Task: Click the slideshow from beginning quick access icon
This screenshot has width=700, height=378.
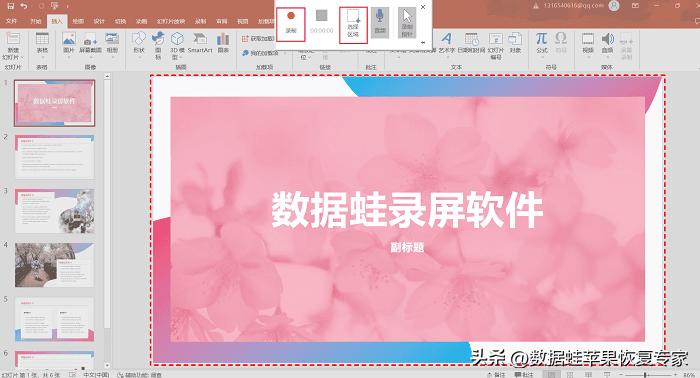Action: (54, 6)
